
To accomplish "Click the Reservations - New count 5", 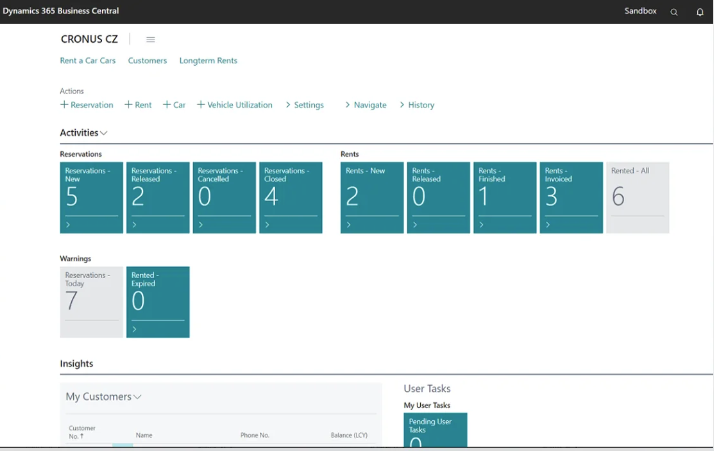I will click(72, 197).
